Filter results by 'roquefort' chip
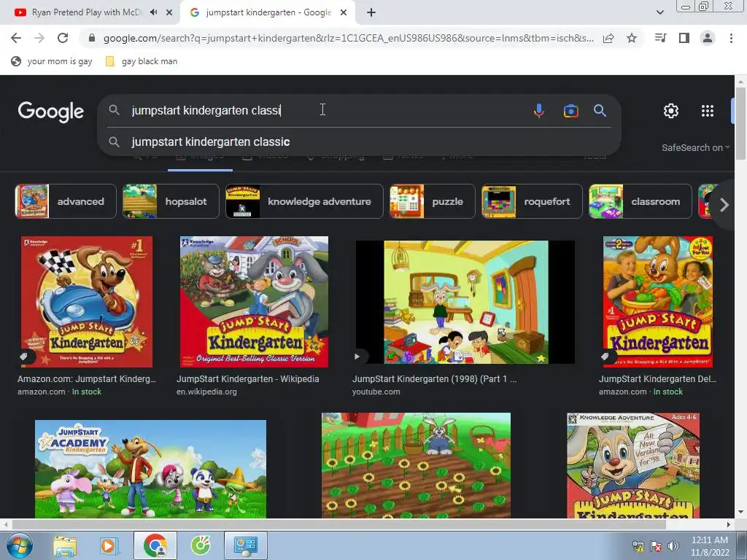This screenshot has height=560, width=747. [532, 201]
